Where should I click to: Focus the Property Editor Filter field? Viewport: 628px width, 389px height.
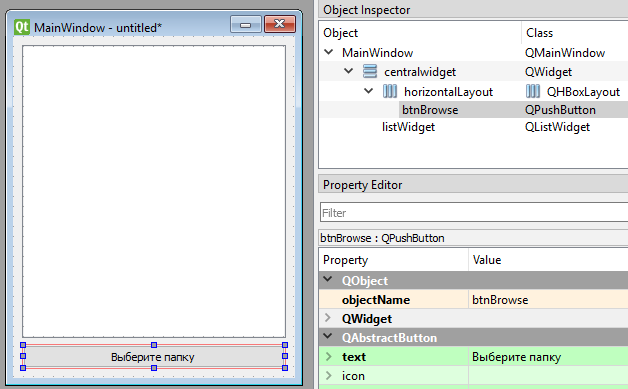[474, 212]
